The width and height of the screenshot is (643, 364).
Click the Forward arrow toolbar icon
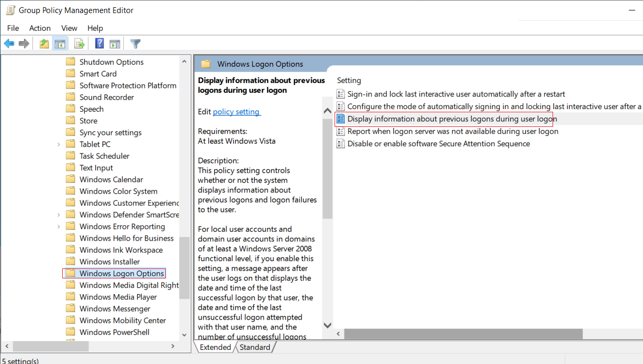click(x=24, y=44)
